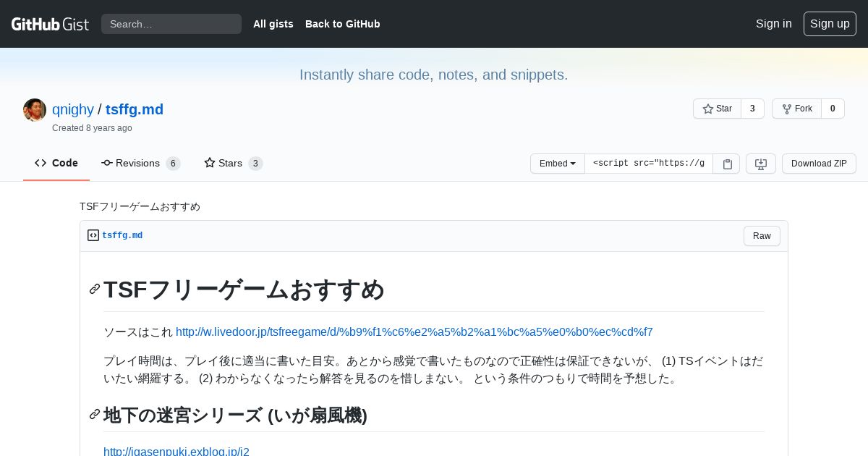View fork count of 0
The image size is (868, 456).
[833, 109]
